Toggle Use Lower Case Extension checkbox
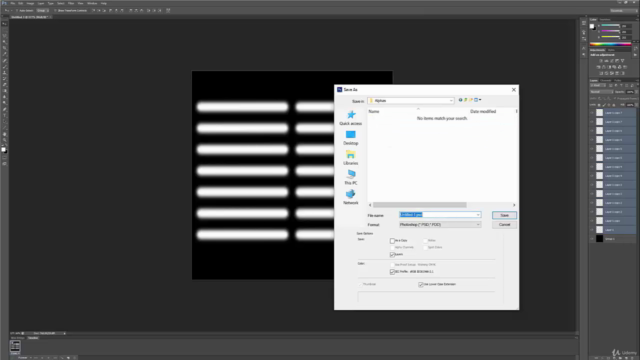The height and width of the screenshot is (360, 640). point(421,284)
